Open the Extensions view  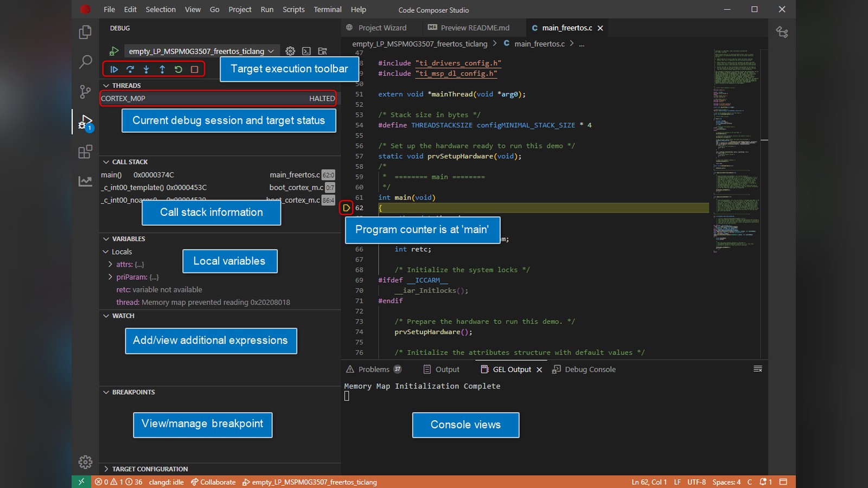(85, 151)
